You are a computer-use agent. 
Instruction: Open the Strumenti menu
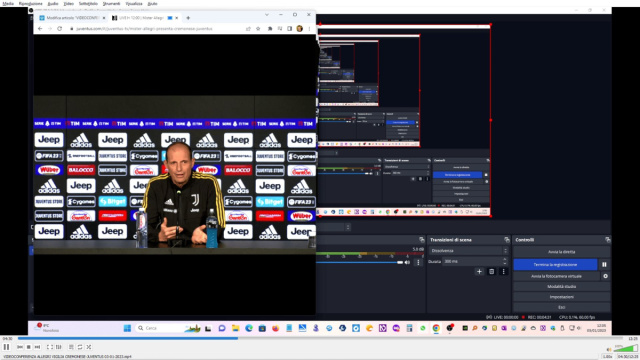pyautogui.click(x=111, y=3)
